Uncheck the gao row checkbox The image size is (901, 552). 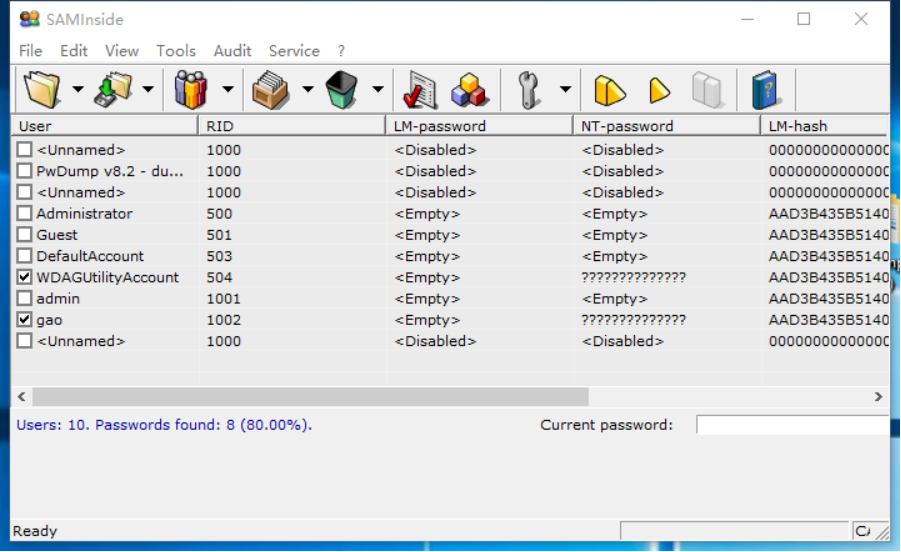[x=24, y=320]
